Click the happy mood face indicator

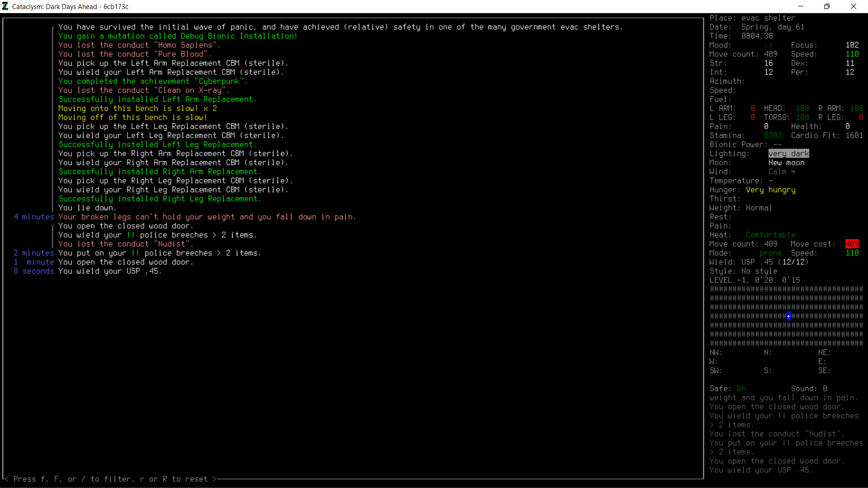[x=768, y=45]
